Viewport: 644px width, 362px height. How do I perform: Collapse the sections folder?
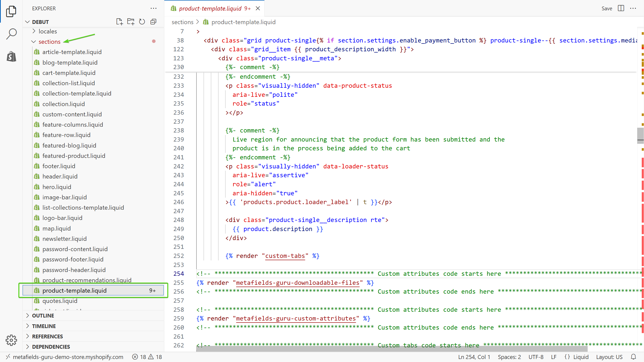(x=49, y=41)
